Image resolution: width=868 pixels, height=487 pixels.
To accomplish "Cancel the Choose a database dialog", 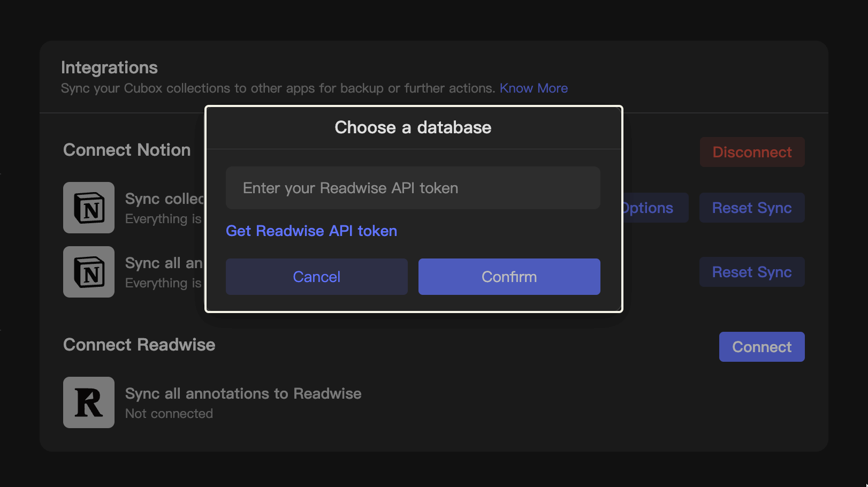I will [x=316, y=277].
